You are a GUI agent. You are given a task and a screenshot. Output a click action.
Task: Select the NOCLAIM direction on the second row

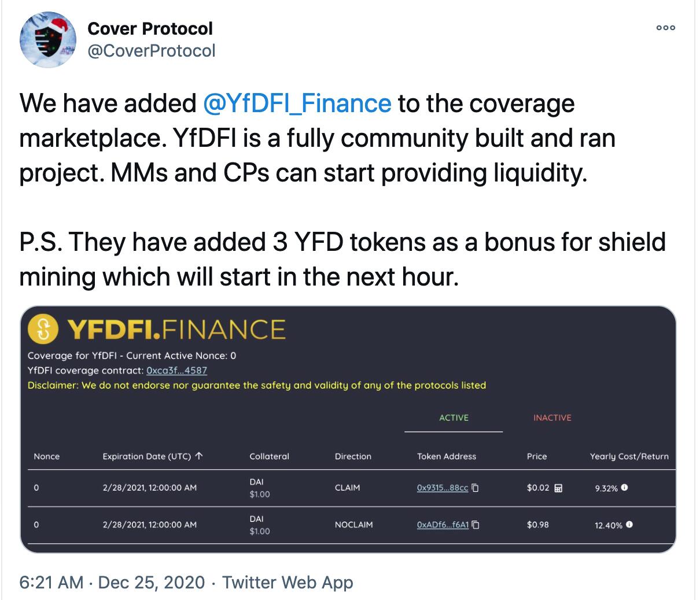pos(354,525)
